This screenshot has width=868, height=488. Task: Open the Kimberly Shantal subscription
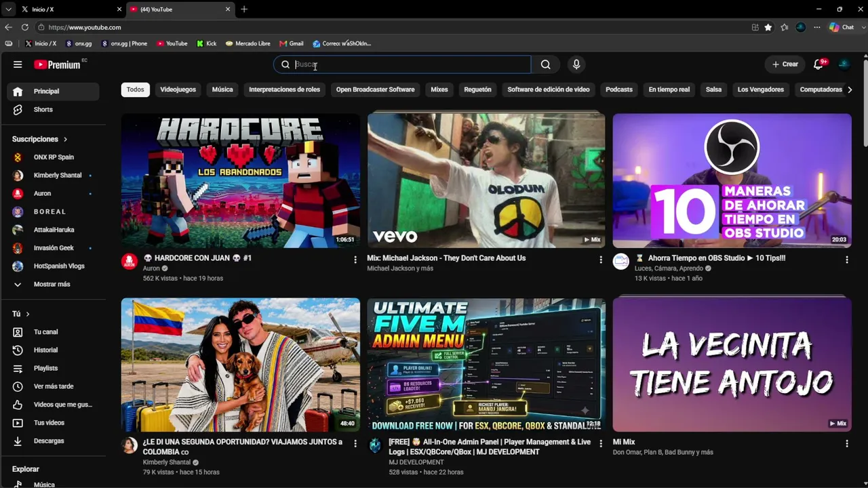point(54,175)
